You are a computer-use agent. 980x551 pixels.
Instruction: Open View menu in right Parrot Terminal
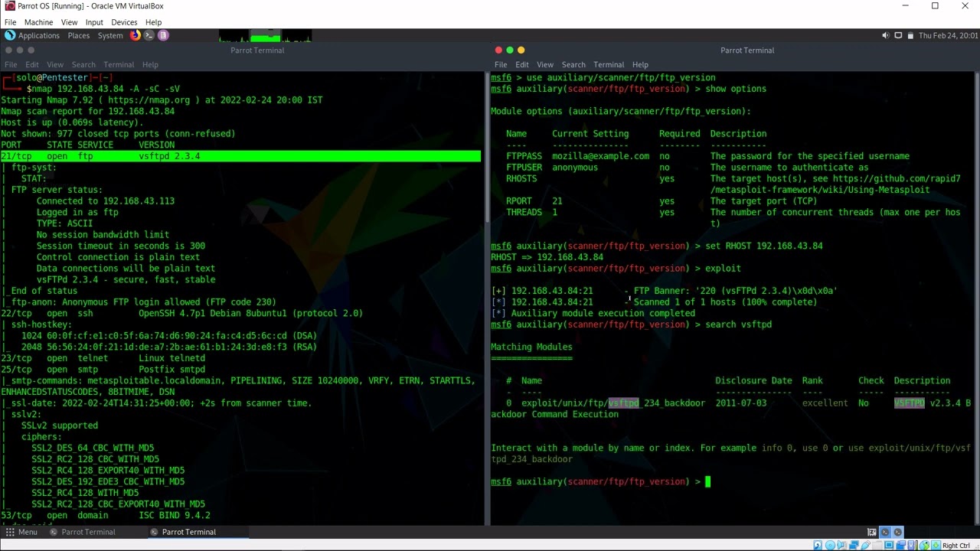[545, 64]
